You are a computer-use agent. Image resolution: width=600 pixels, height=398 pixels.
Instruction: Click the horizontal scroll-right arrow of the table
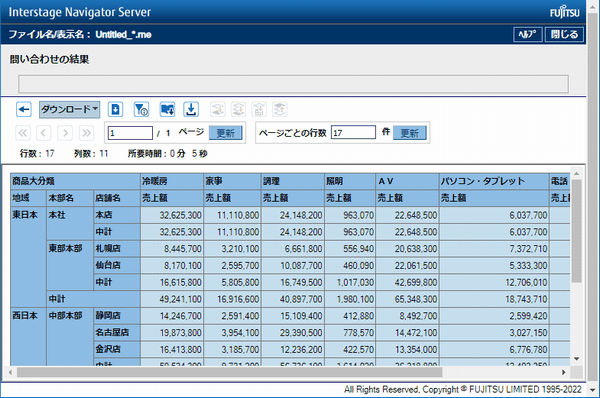point(564,372)
